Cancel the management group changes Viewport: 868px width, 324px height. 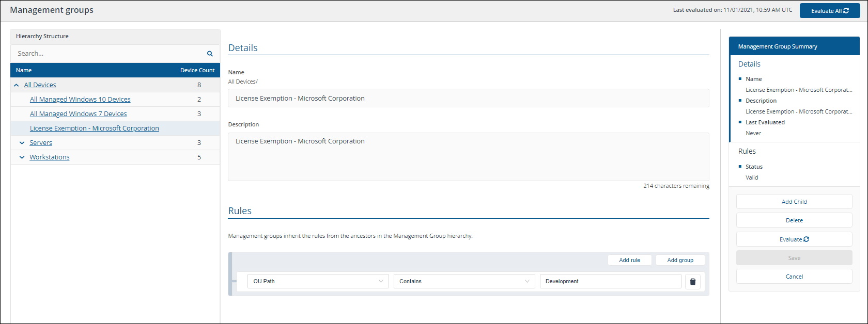tap(794, 277)
